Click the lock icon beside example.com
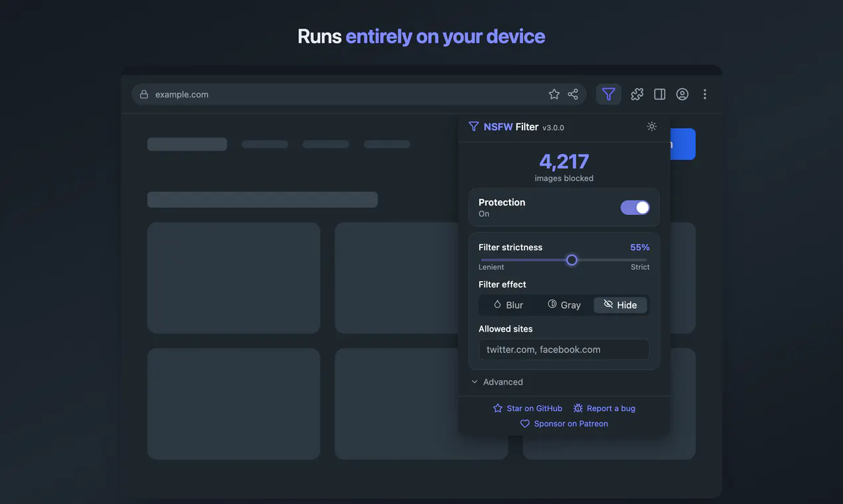The image size is (843, 504). pos(144,94)
